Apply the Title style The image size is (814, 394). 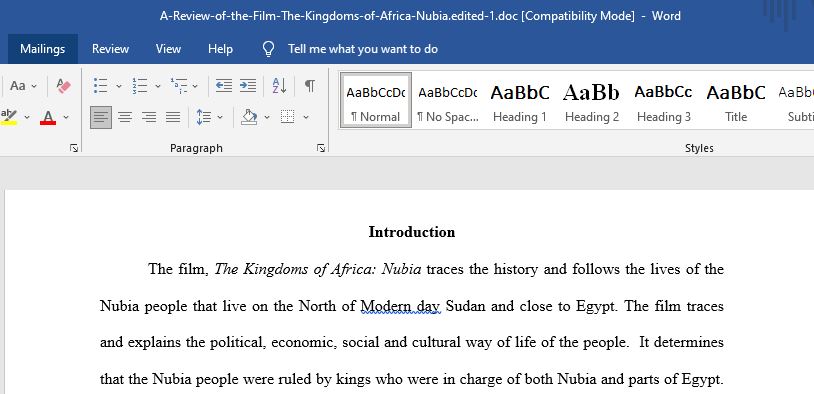[x=736, y=101]
